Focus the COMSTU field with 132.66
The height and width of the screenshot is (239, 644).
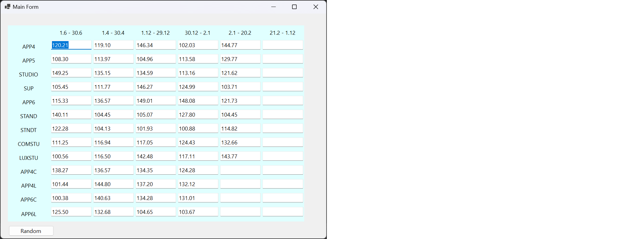[240, 142]
